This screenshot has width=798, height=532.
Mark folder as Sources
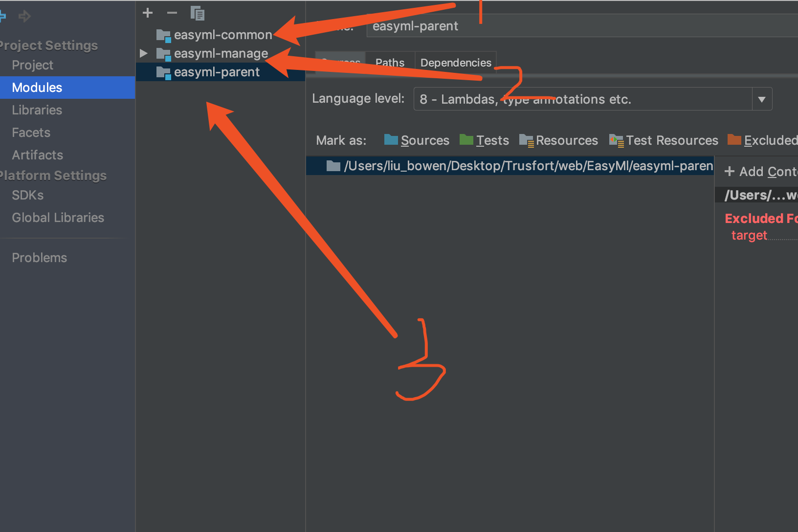(x=417, y=140)
